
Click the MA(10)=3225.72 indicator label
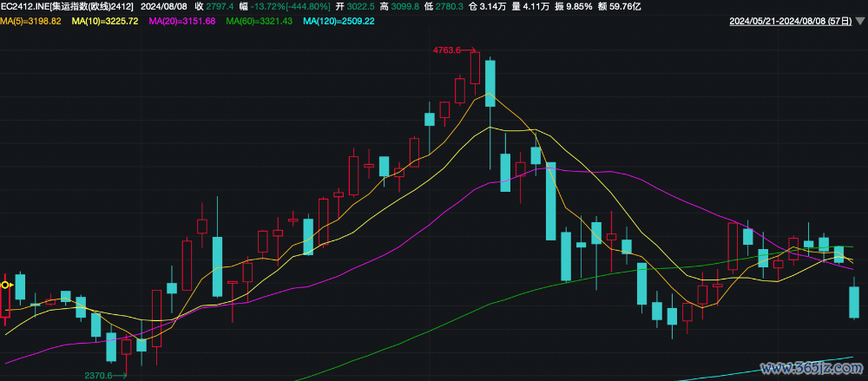[105, 22]
